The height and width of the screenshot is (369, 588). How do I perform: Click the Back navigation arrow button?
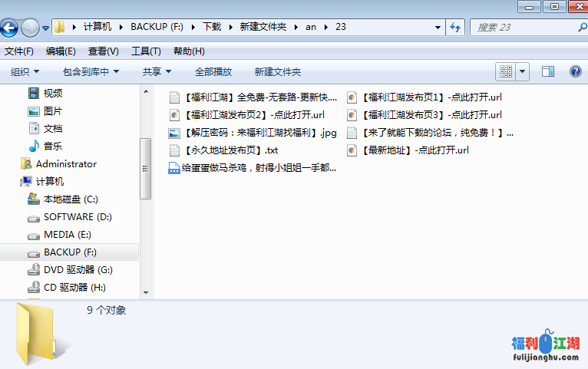point(8,28)
